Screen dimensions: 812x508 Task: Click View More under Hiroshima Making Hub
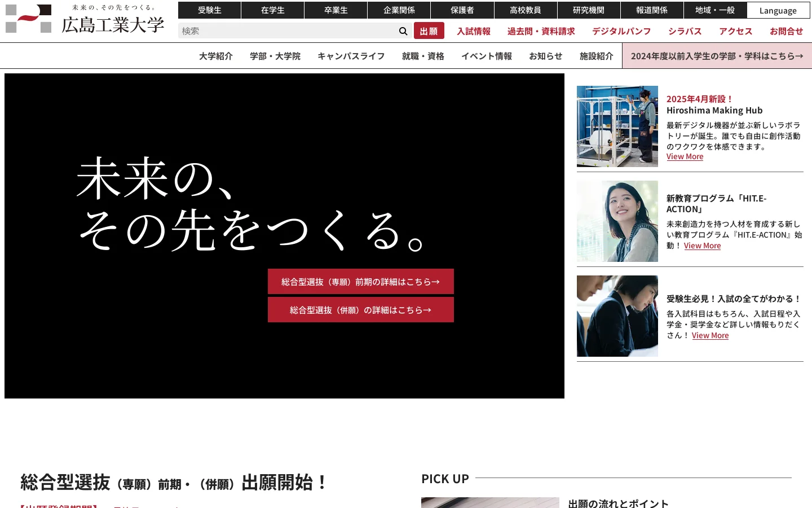pos(685,157)
